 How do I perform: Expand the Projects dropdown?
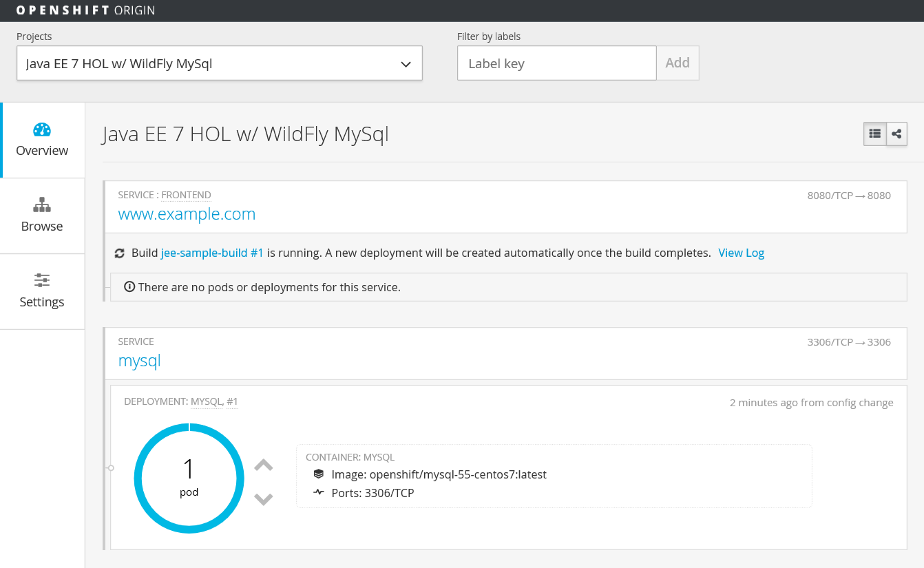pos(220,64)
